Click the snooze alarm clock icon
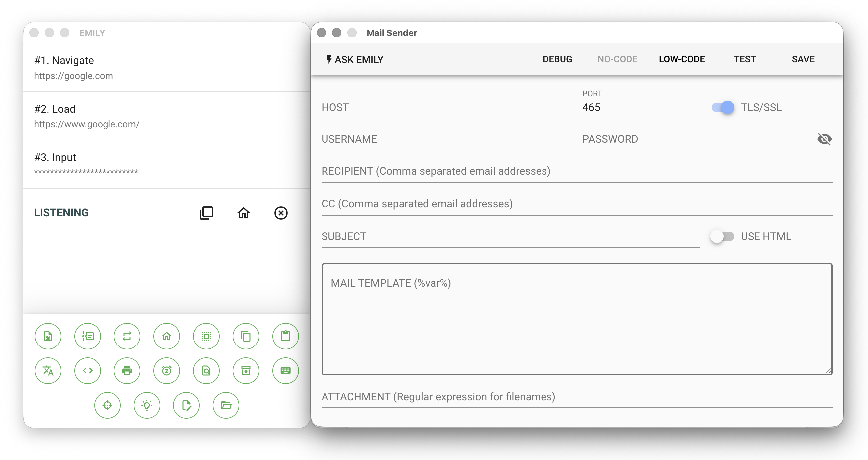Image resolution: width=868 pixels, height=460 pixels. pyautogui.click(x=166, y=371)
